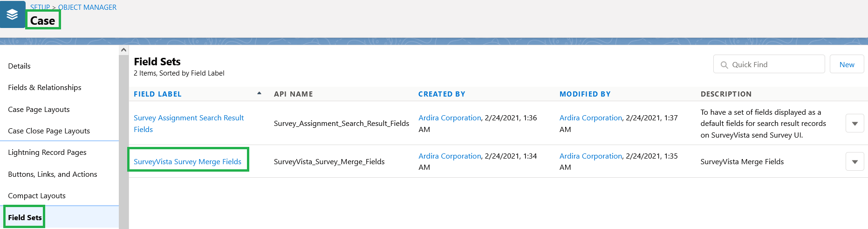
Task: Click the Object Manager breadcrumb link
Action: coord(87,7)
